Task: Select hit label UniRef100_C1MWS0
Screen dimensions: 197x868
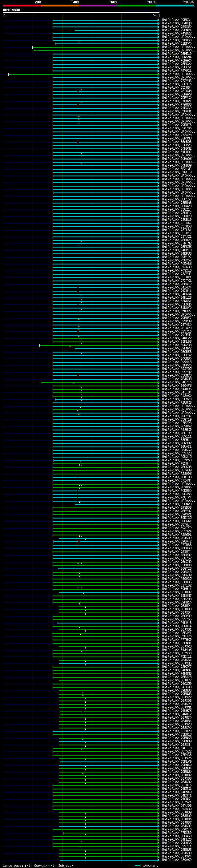Action: tap(176, 40)
